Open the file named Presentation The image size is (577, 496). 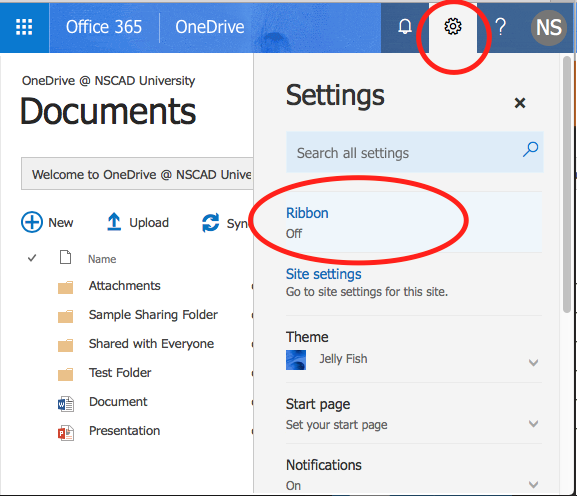point(124,431)
